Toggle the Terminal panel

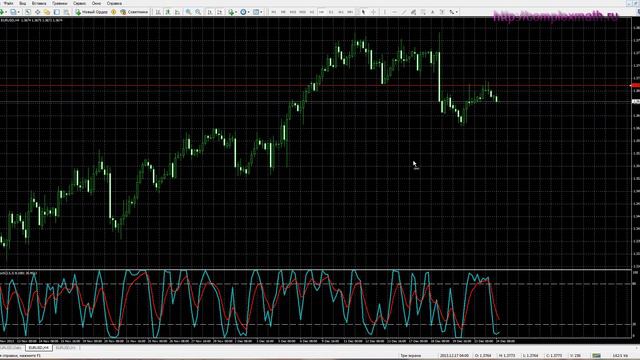coord(57,12)
